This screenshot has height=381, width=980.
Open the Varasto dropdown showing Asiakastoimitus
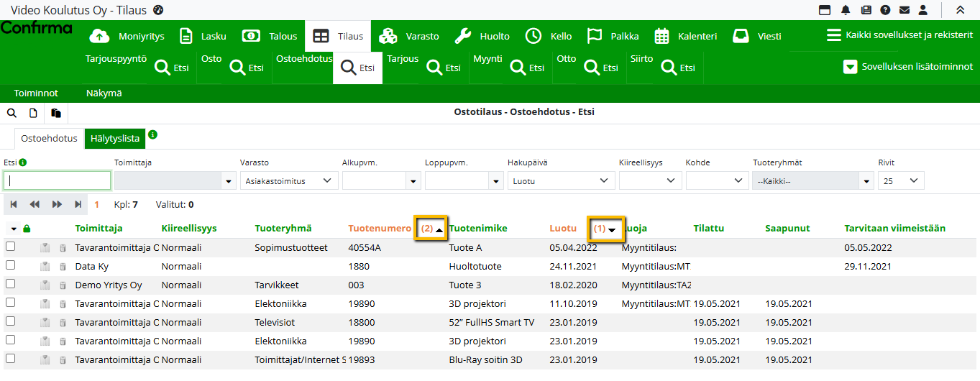(x=288, y=181)
